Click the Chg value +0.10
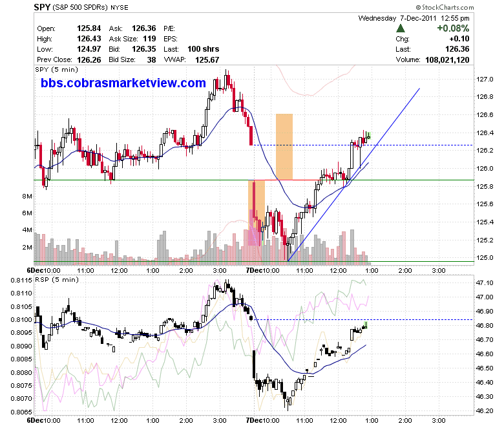This screenshot has width=504, height=426. (459, 39)
